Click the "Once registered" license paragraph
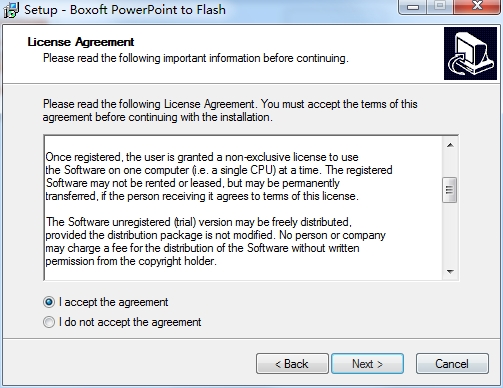 click(219, 176)
